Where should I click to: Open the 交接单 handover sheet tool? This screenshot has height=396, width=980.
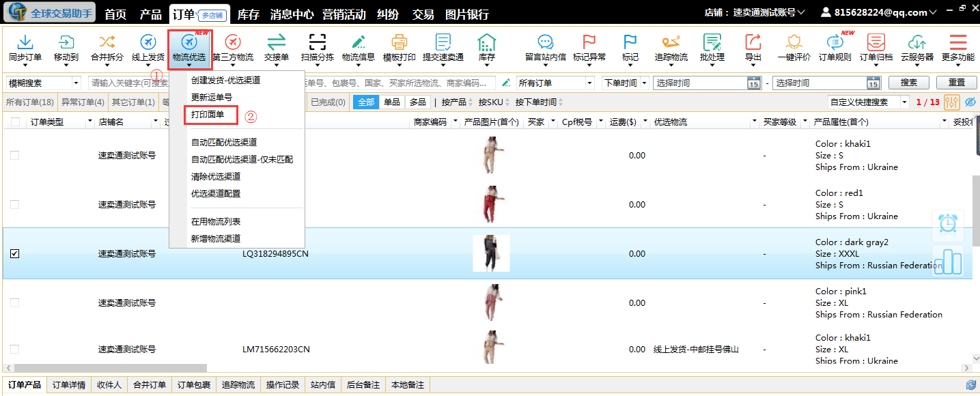pos(277,42)
